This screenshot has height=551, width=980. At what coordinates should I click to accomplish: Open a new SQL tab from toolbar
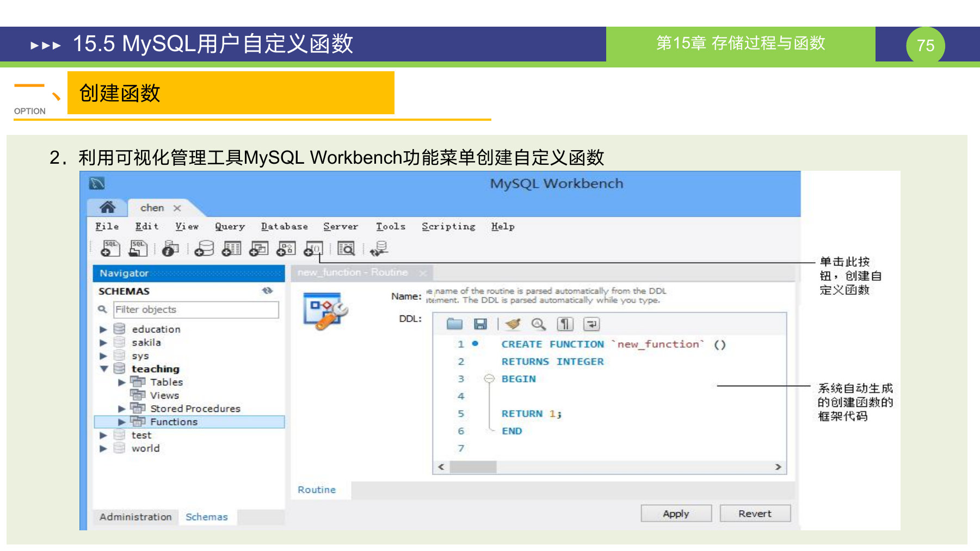click(110, 249)
